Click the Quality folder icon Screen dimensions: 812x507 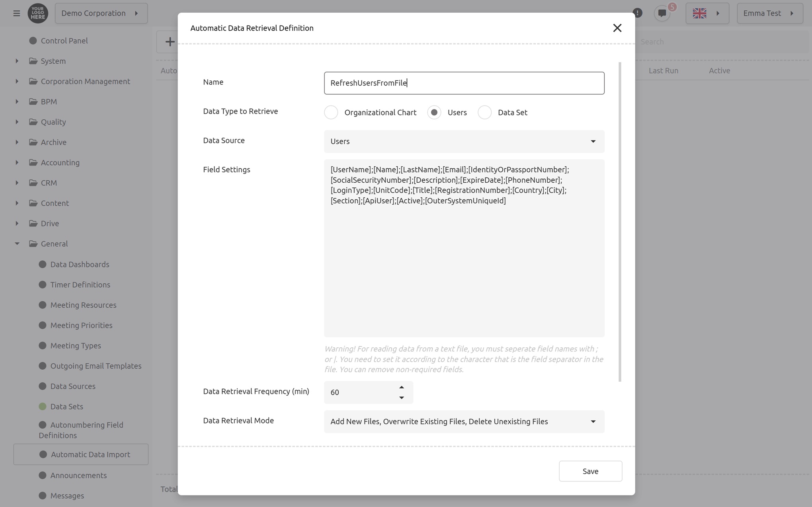pyautogui.click(x=33, y=122)
